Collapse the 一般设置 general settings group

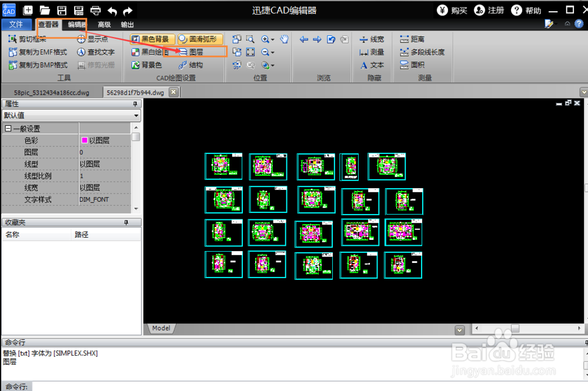tap(8, 129)
